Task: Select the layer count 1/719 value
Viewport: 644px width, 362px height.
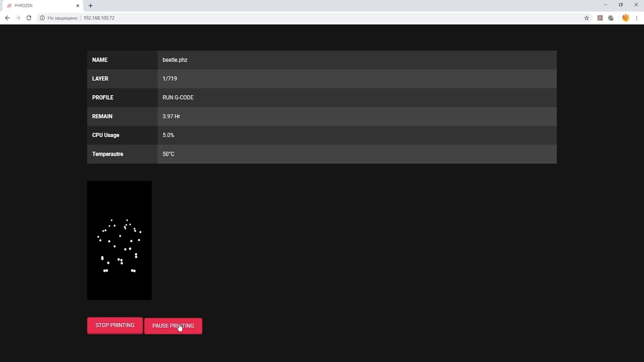Action: coord(170,79)
